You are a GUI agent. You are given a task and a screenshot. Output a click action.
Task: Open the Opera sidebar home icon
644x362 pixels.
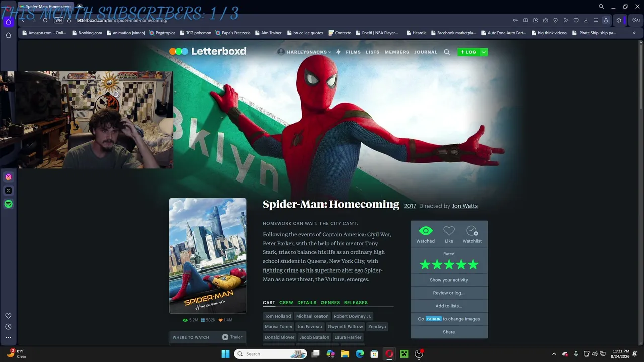8,22
